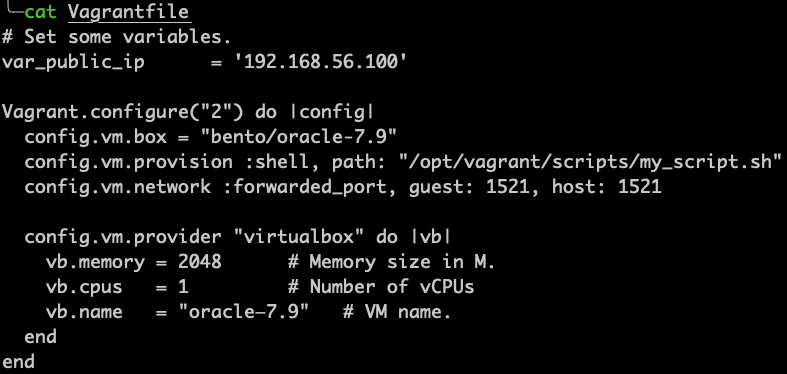Click the vb.cpus setting name
The image size is (787, 374).
point(84,287)
